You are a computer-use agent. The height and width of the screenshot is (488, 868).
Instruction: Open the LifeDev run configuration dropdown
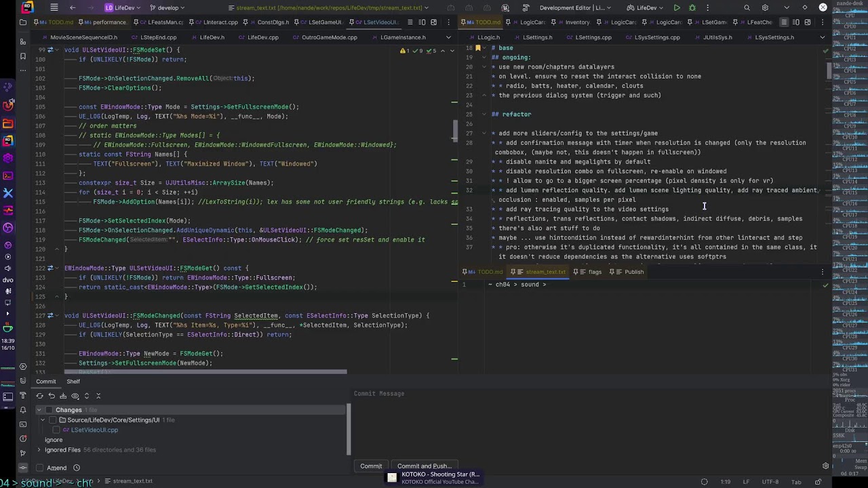pos(646,8)
